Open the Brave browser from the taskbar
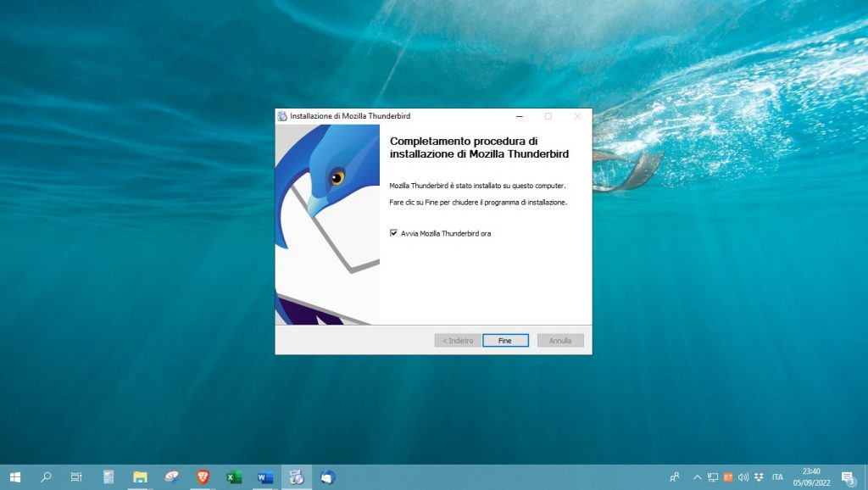 [202, 477]
